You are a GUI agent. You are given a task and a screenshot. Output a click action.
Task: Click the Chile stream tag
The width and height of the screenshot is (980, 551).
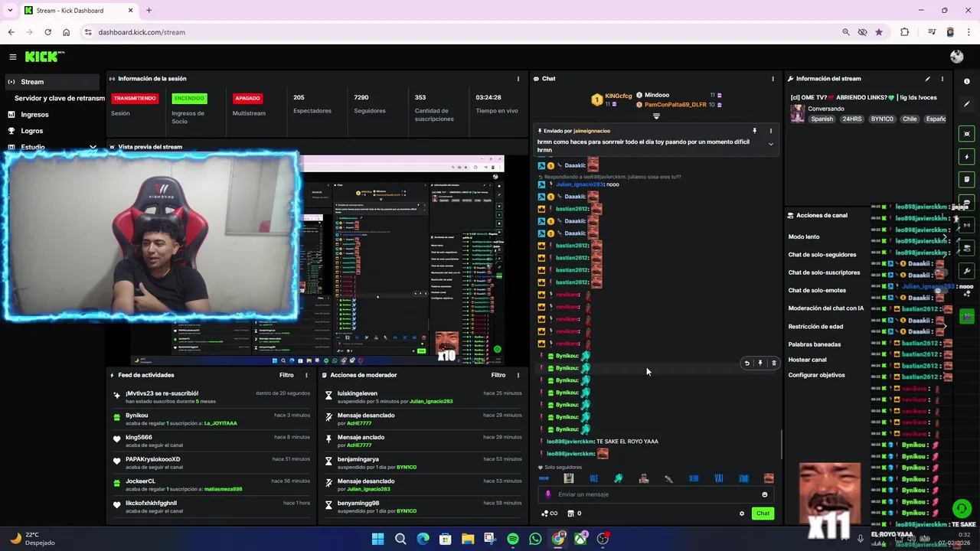coord(910,119)
